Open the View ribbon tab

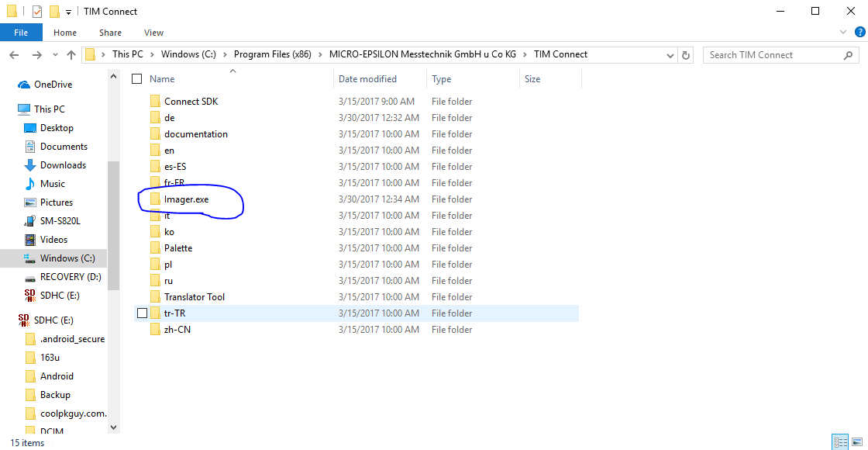pos(153,33)
